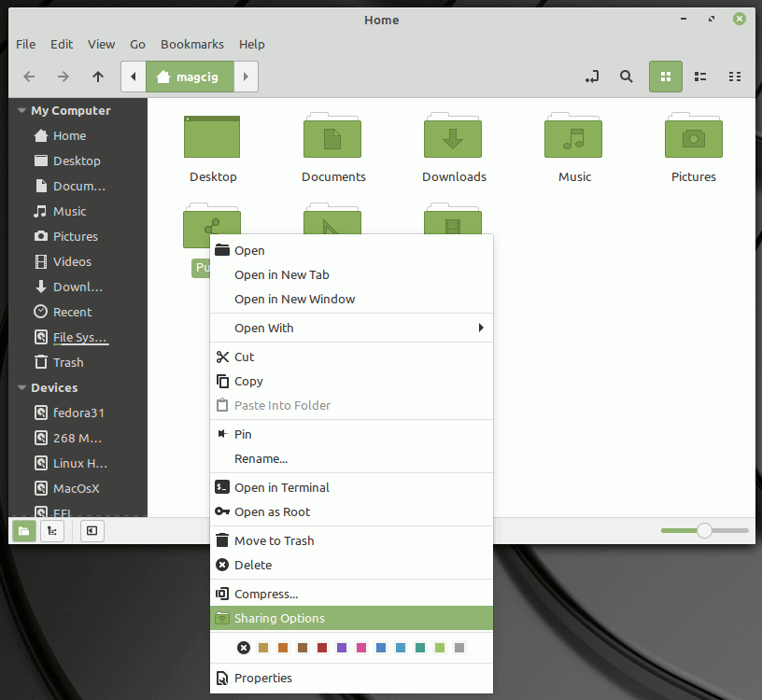Click path bar right scroll arrow

(246, 77)
